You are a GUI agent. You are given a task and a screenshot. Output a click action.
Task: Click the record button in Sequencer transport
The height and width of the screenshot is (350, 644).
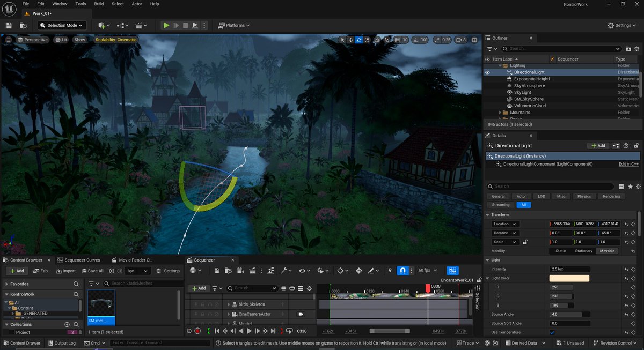(198, 331)
